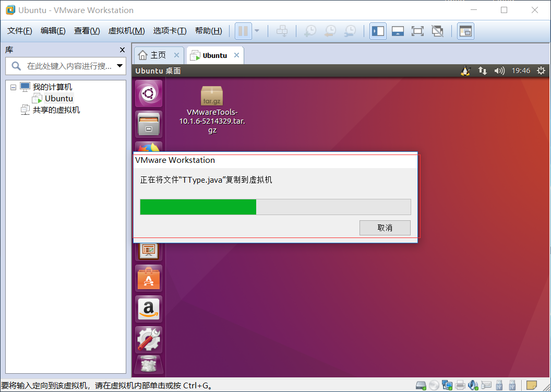Open the Amazon launcher icon

149,309
